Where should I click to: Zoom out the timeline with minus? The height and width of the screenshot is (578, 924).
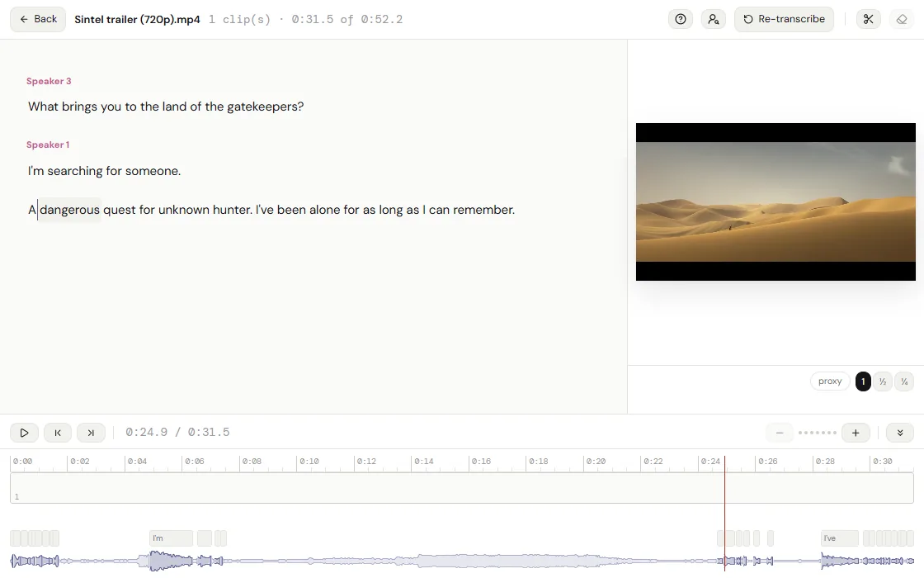pyautogui.click(x=779, y=433)
